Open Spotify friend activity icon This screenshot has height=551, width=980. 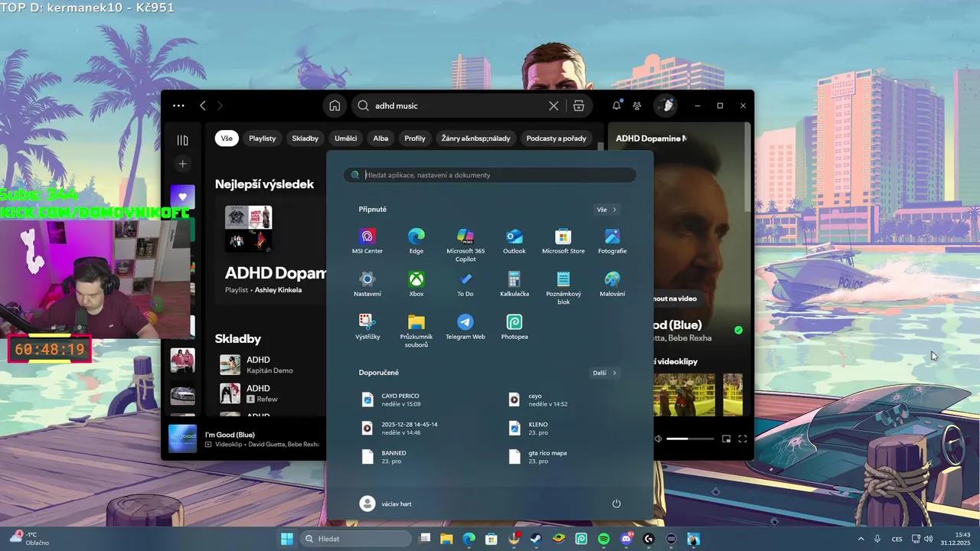[x=636, y=106]
